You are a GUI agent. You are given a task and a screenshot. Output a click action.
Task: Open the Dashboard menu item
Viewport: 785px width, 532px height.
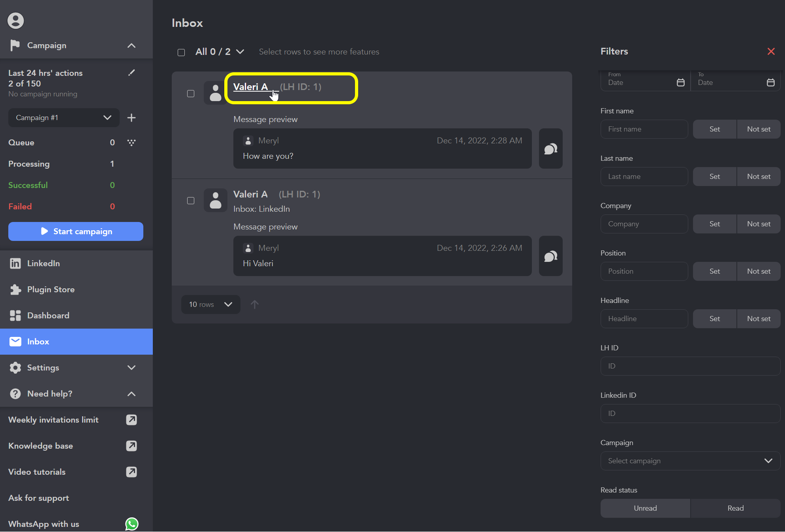pyautogui.click(x=76, y=316)
